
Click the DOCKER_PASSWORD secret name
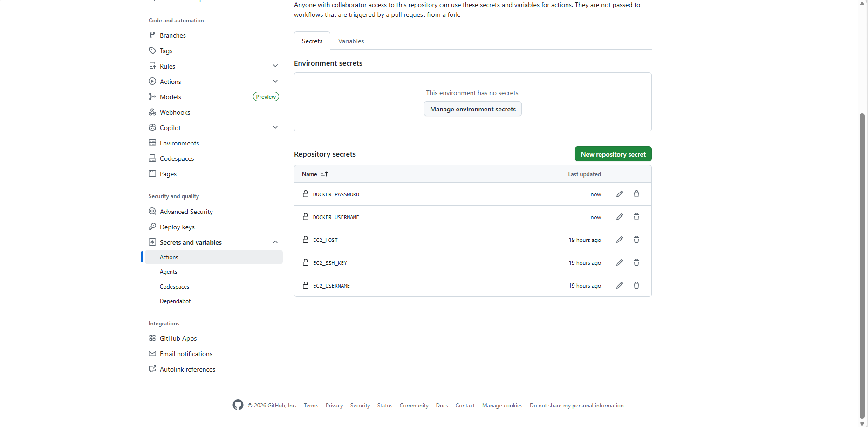click(336, 194)
